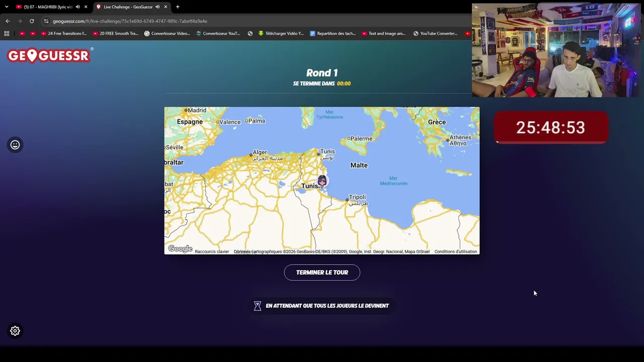Open the first YouTube bookmark icon
This screenshot has height=362, width=644.
coord(22,34)
